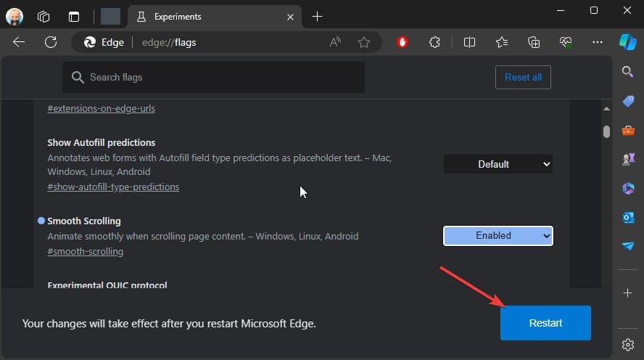
Task: Toggle Split screen icon in toolbar
Action: pyautogui.click(x=469, y=42)
